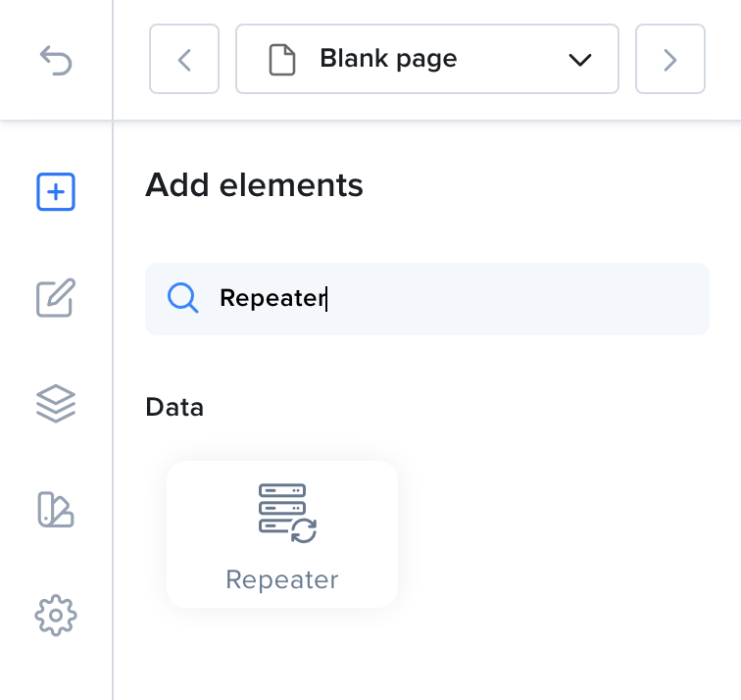Click the undo arrow icon

[56, 60]
